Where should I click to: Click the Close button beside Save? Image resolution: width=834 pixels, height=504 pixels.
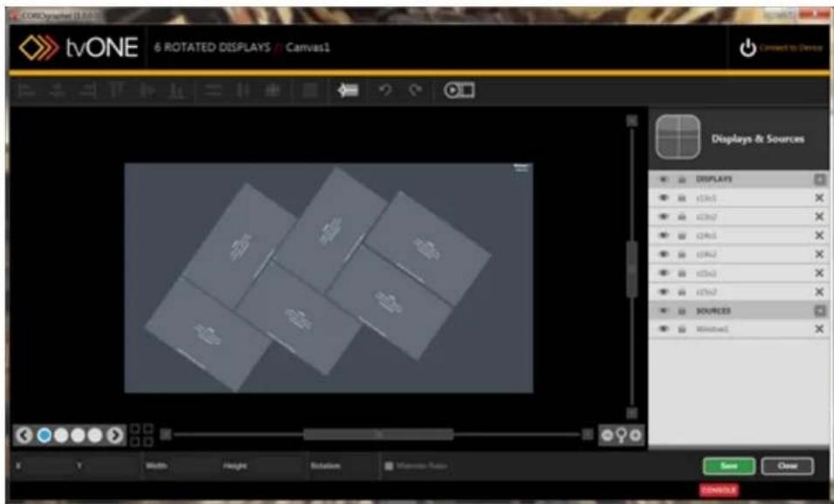pyautogui.click(x=787, y=467)
